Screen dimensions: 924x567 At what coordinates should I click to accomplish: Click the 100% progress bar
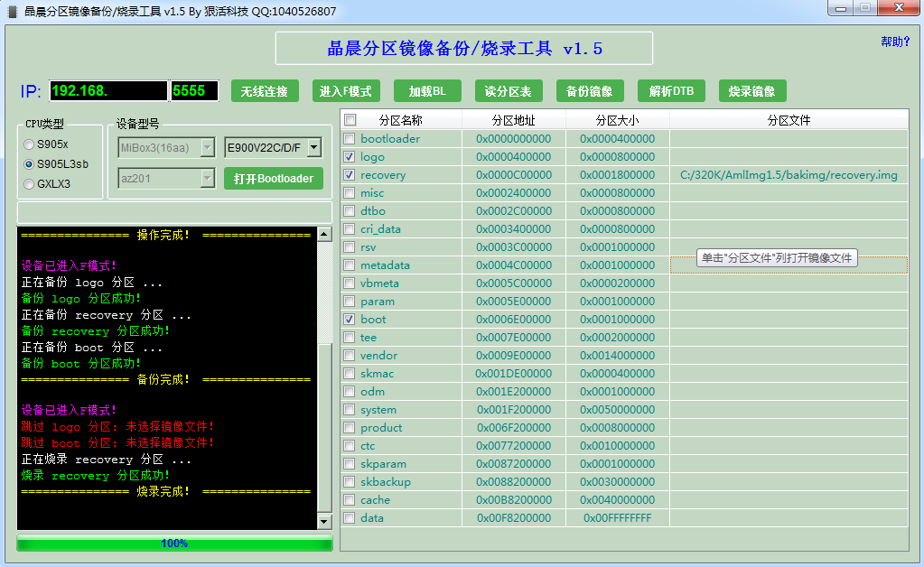174,544
